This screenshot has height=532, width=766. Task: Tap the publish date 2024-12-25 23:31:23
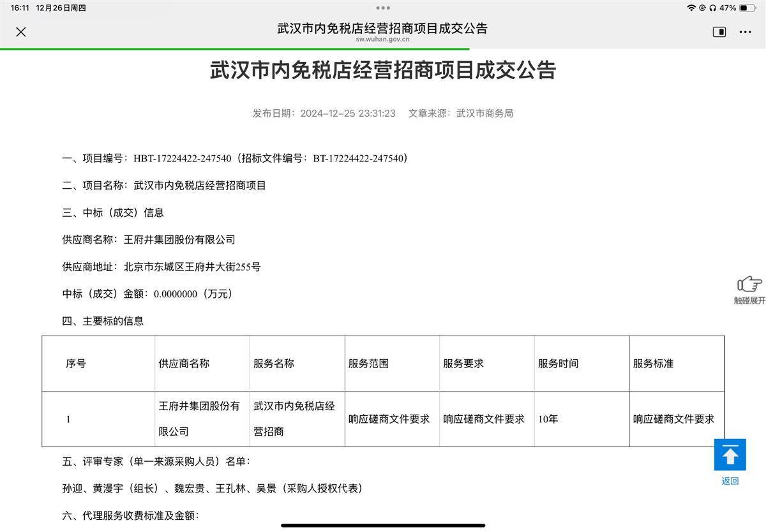[x=348, y=114]
